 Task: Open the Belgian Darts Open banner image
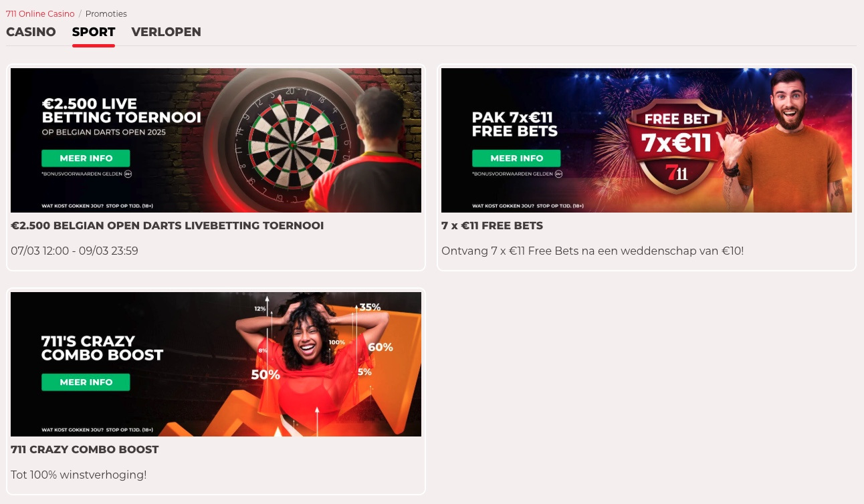[216, 140]
